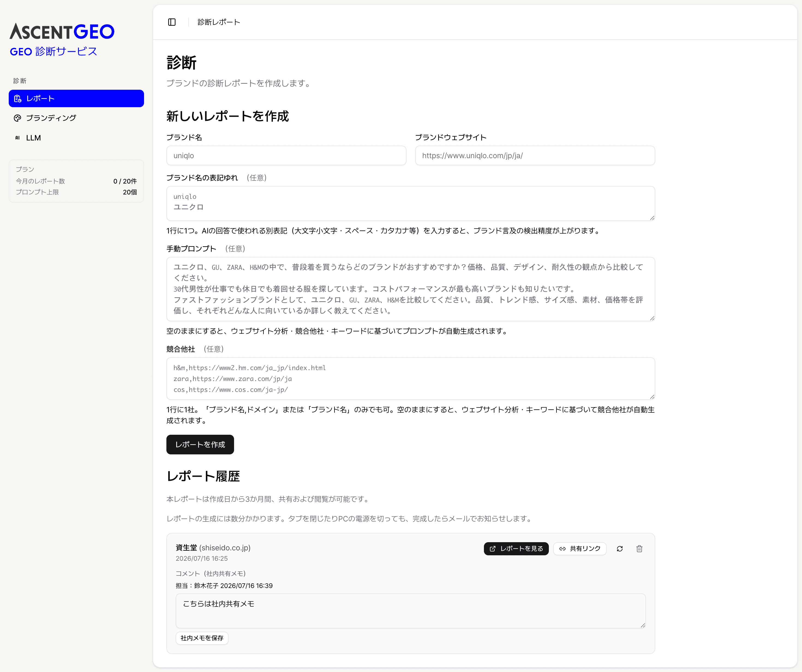Focus the ブランドウェブサイト URL field
Screen dimensions: 802x672
pos(535,155)
